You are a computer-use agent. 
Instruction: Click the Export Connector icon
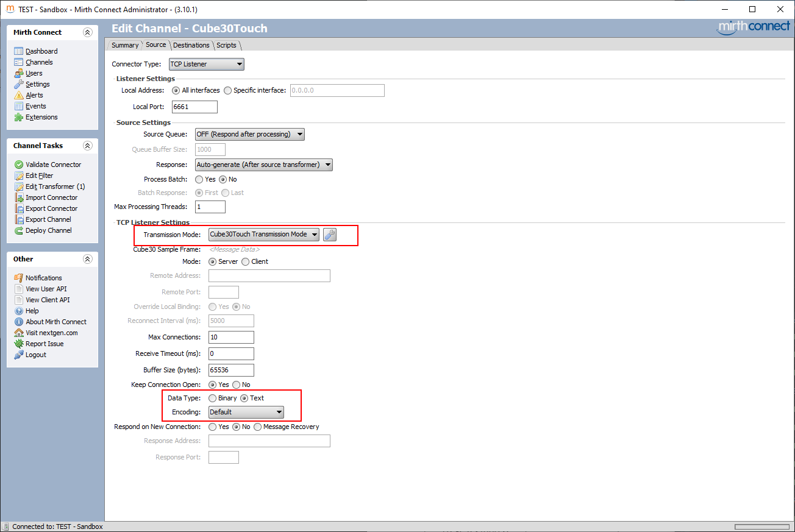(19, 208)
